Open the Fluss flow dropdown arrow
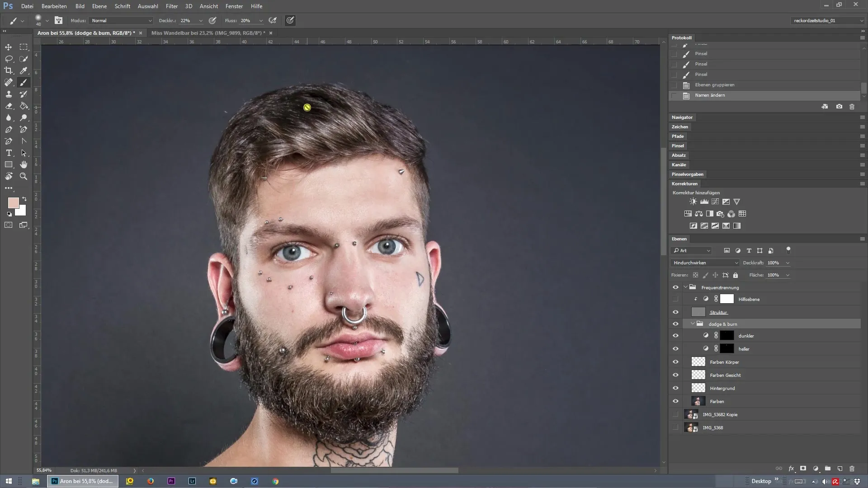This screenshot has width=868, height=488. click(x=261, y=20)
